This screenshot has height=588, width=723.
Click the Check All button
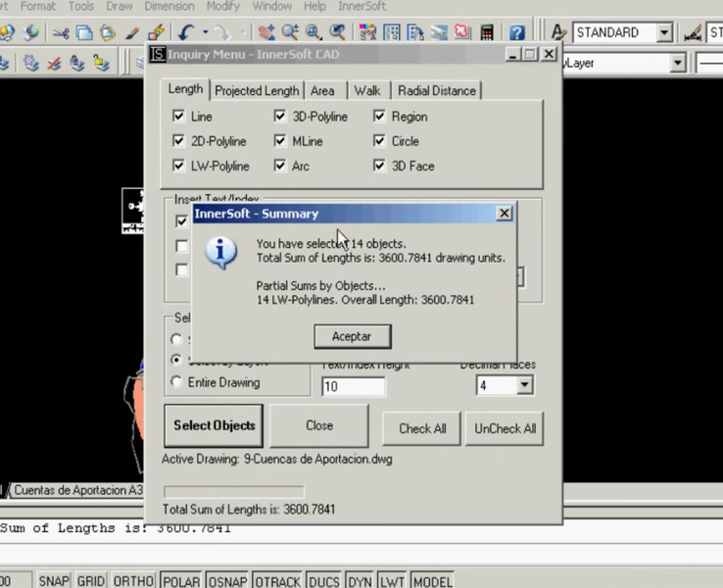point(422,428)
